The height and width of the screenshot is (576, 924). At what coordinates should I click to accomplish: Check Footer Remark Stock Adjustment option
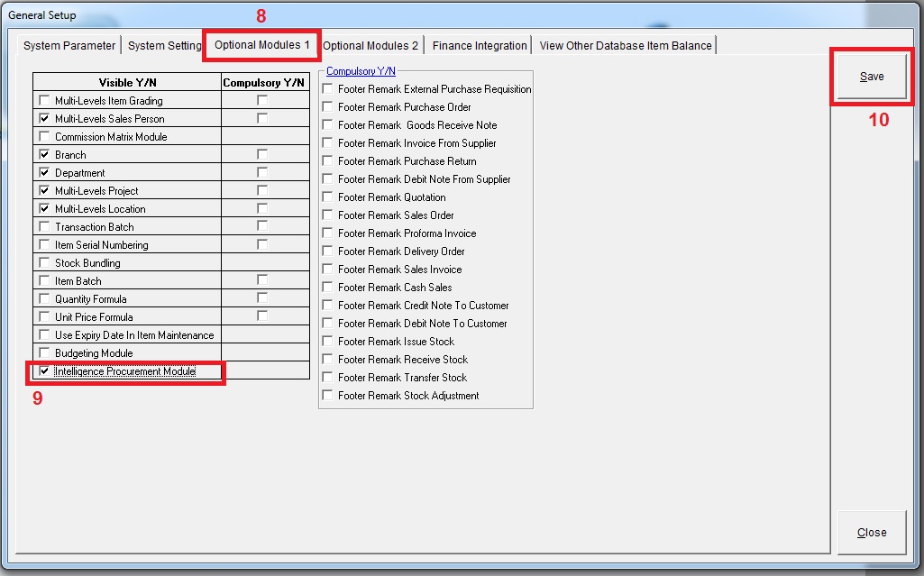[x=328, y=396]
